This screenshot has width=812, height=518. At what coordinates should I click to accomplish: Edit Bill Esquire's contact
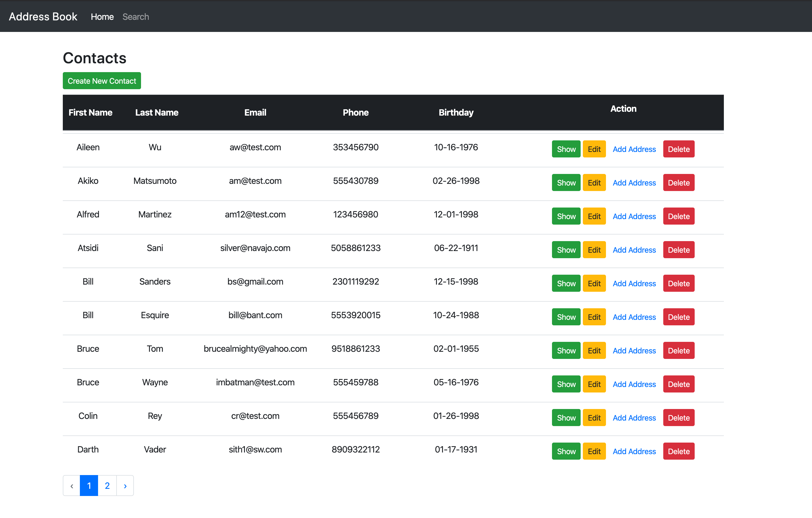tap(594, 317)
